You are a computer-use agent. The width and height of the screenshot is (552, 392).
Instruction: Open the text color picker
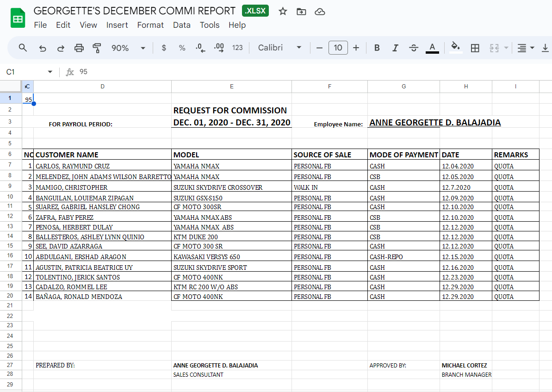point(432,48)
